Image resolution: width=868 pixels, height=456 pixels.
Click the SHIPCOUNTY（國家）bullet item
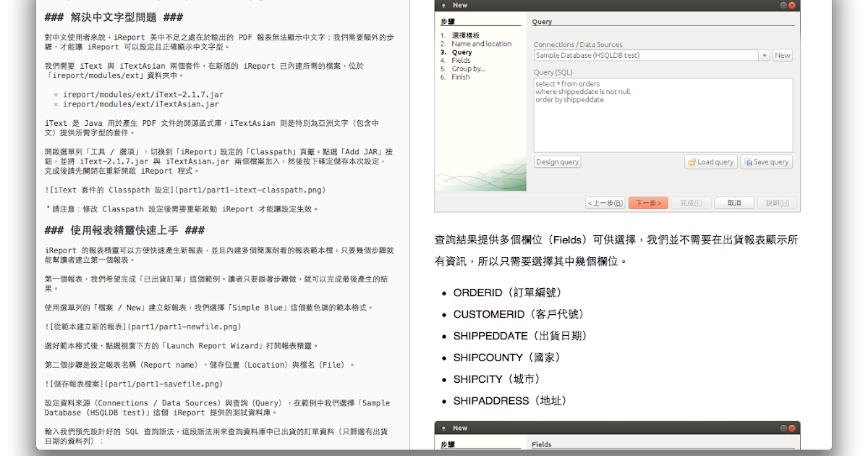click(507, 358)
